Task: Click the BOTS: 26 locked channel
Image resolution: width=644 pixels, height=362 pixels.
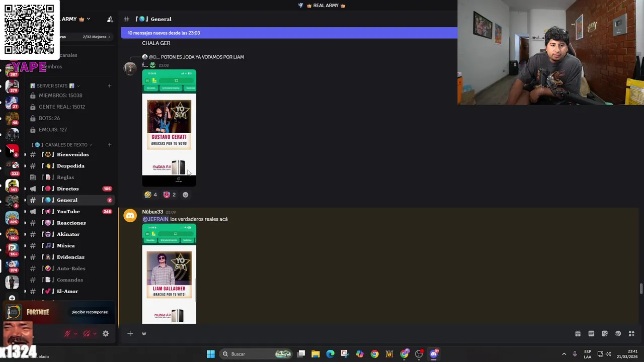Action: [70, 118]
